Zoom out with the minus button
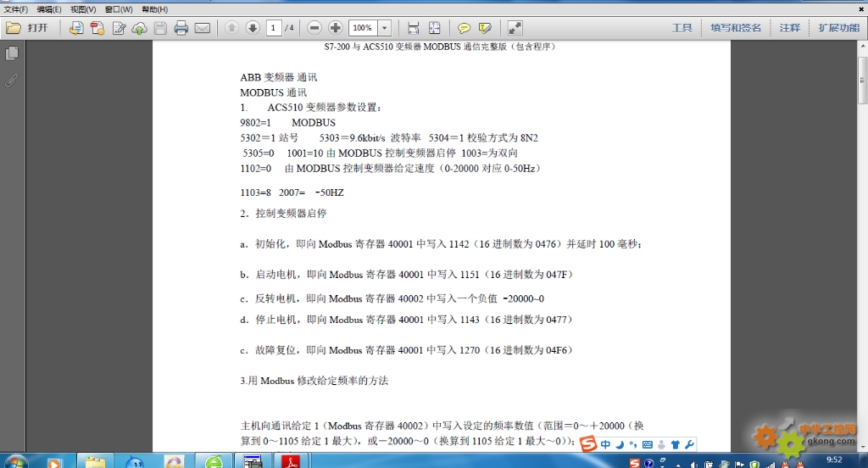 coord(314,28)
